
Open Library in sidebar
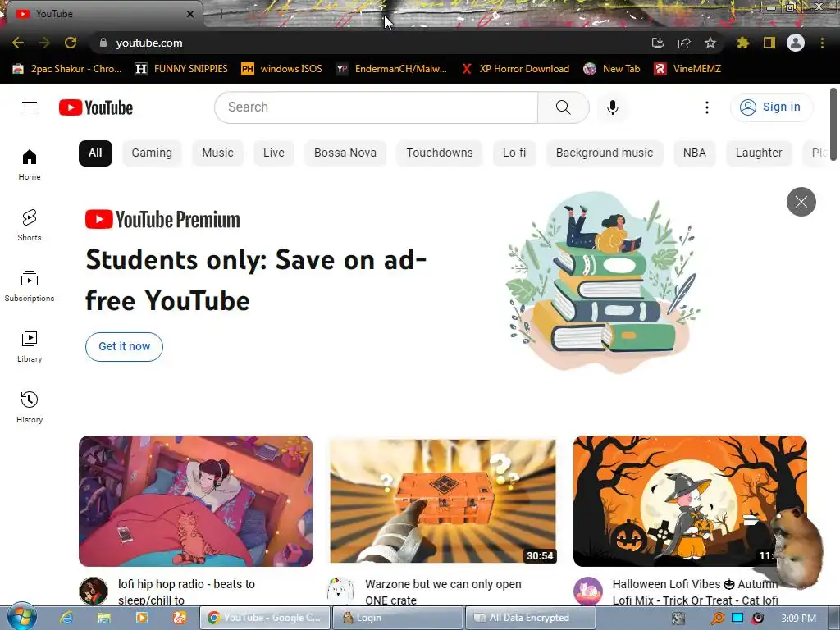click(x=30, y=347)
